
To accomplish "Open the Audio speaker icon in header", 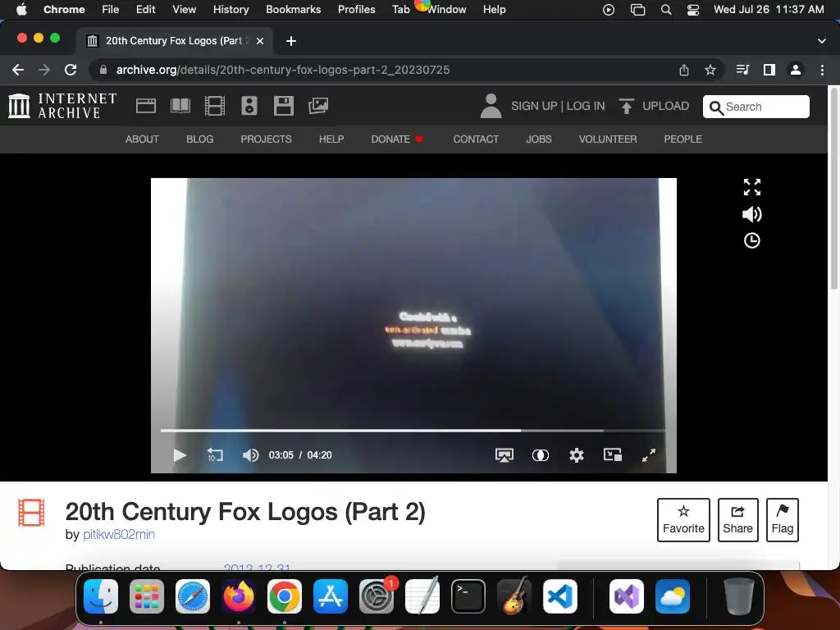I will pos(249,106).
